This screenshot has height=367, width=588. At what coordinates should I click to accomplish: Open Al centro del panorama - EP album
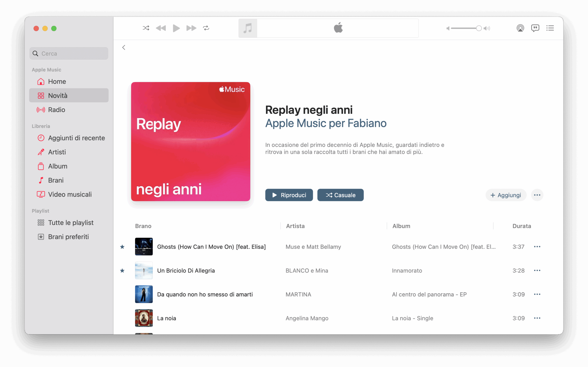(430, 294)
